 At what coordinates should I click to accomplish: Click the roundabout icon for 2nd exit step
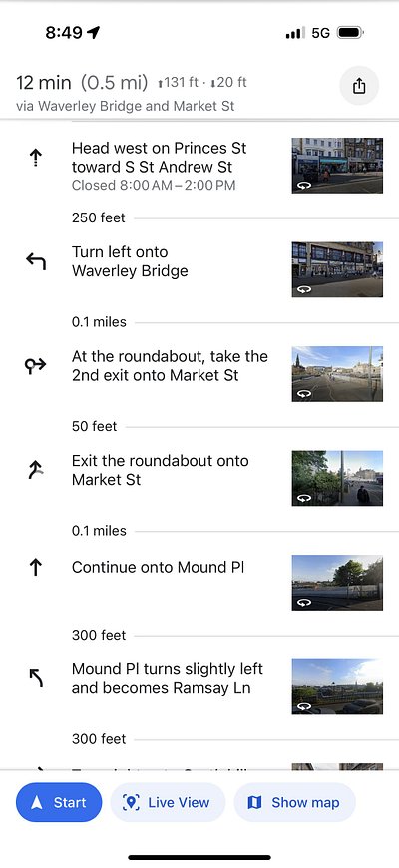[x=36, y=365]
